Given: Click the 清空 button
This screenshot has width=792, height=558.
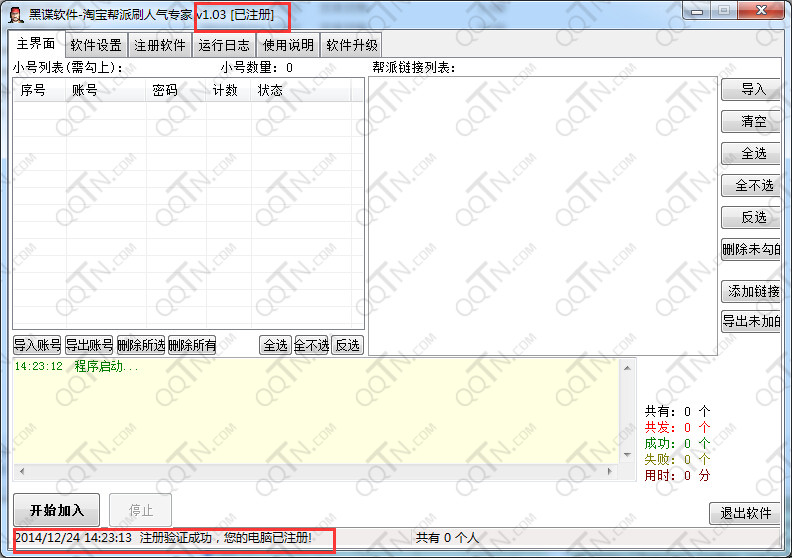Looking at the screenshot, I should (752, 121).
